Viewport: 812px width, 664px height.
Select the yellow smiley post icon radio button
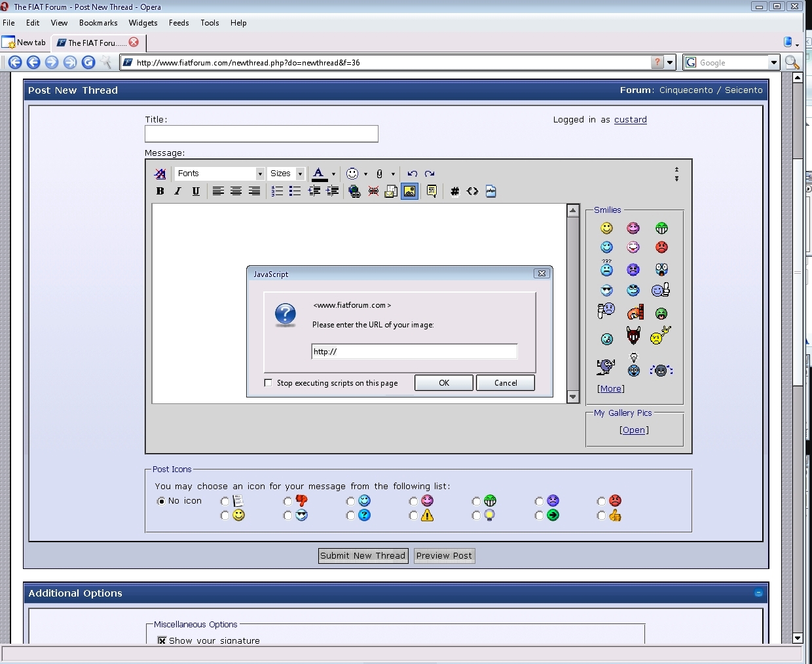pos(225,515)
